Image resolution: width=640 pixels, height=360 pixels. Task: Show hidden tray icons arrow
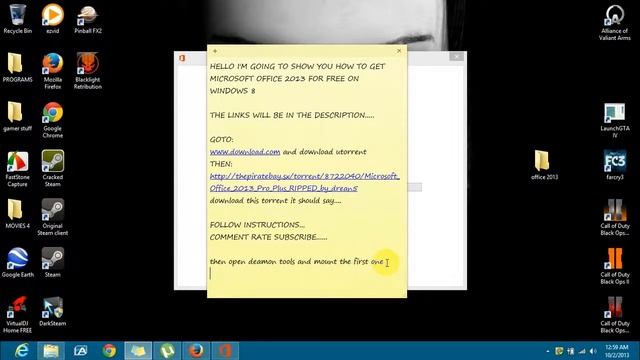(x=547, y=351)
